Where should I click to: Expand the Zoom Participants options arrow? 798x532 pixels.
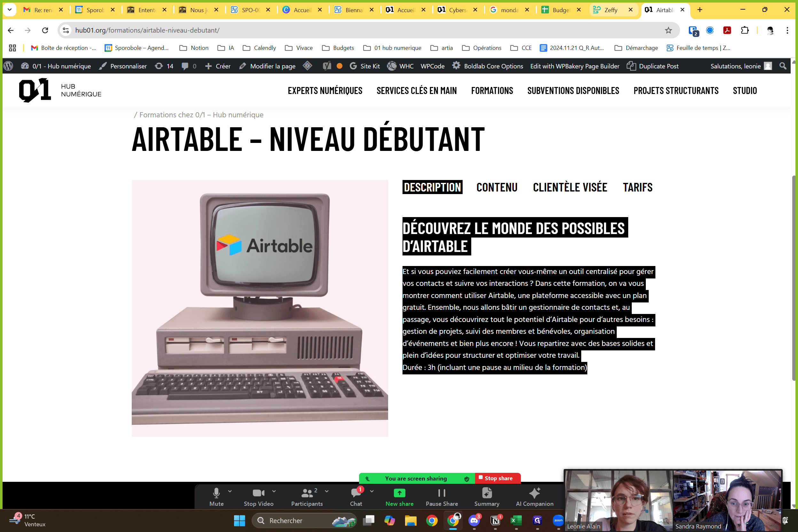(327, 491)
